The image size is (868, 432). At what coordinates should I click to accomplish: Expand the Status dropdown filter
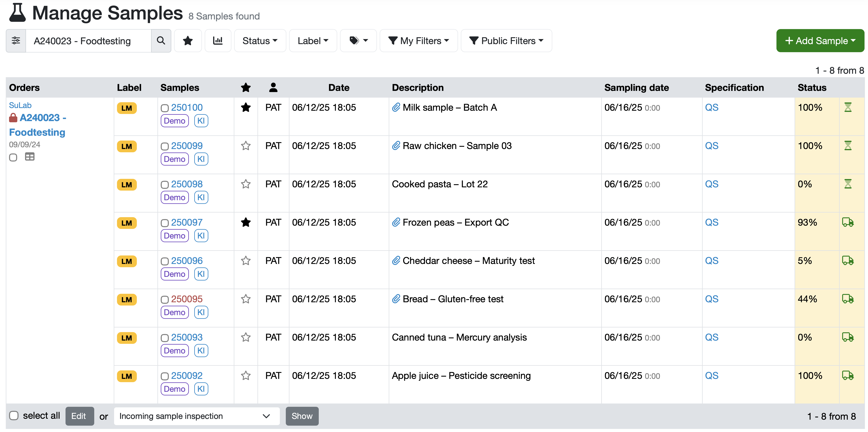point(260,41)
